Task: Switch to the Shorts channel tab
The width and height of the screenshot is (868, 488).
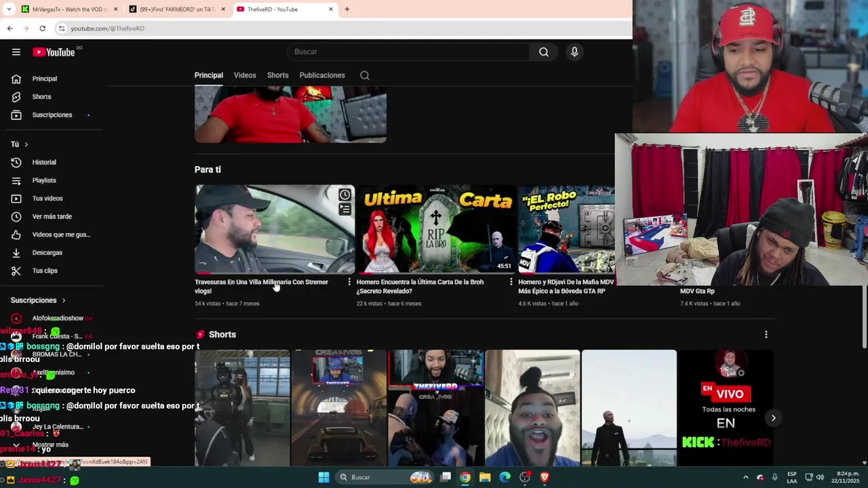Action: tap(277, 75)
